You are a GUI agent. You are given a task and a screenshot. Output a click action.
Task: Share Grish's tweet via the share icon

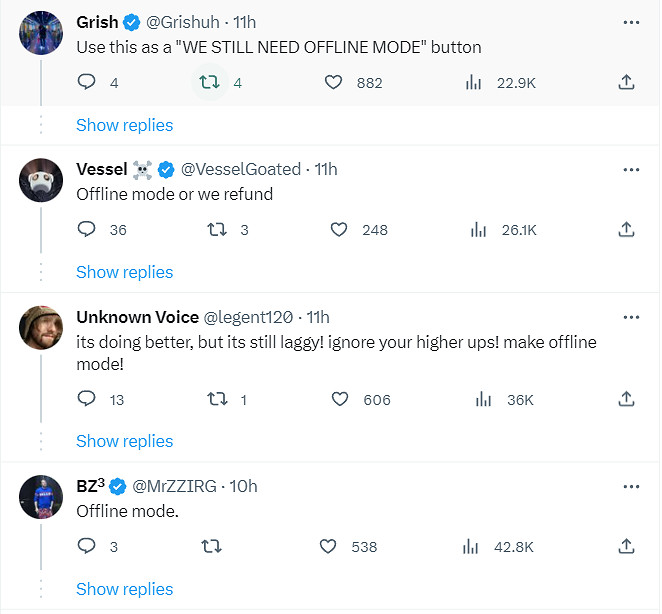point(627,83)
